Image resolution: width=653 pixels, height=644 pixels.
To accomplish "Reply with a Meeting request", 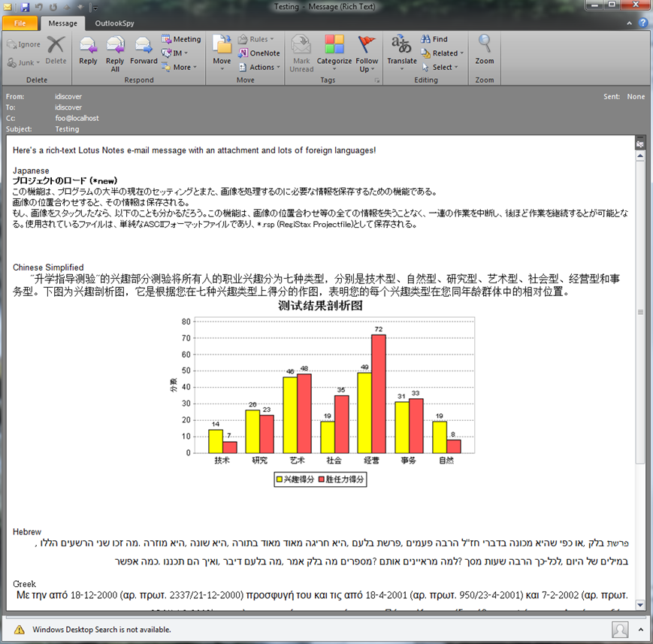I will [x=181, y=39].
